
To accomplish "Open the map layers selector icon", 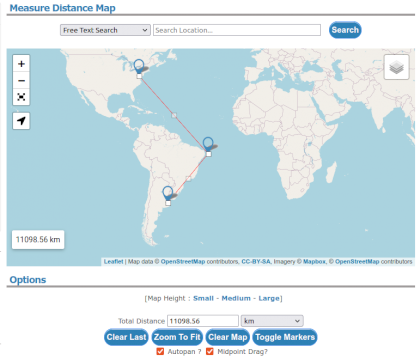I will pyautogui.click(x=396, y=67).
